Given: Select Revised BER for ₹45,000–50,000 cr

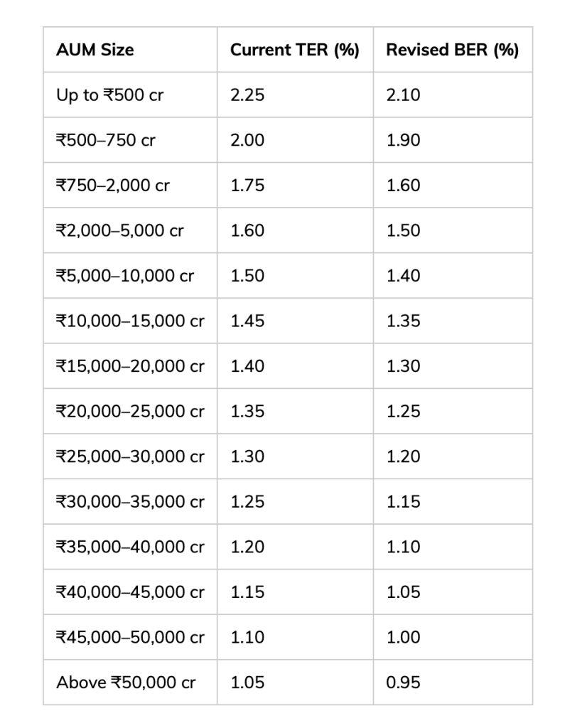Looking at the screenshot, I should (403, 637).
